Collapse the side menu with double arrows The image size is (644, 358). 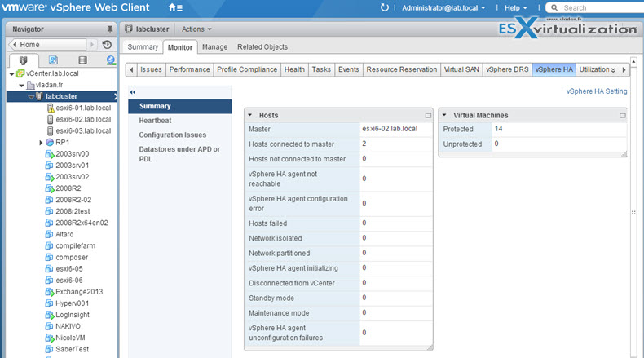point(133,92)
